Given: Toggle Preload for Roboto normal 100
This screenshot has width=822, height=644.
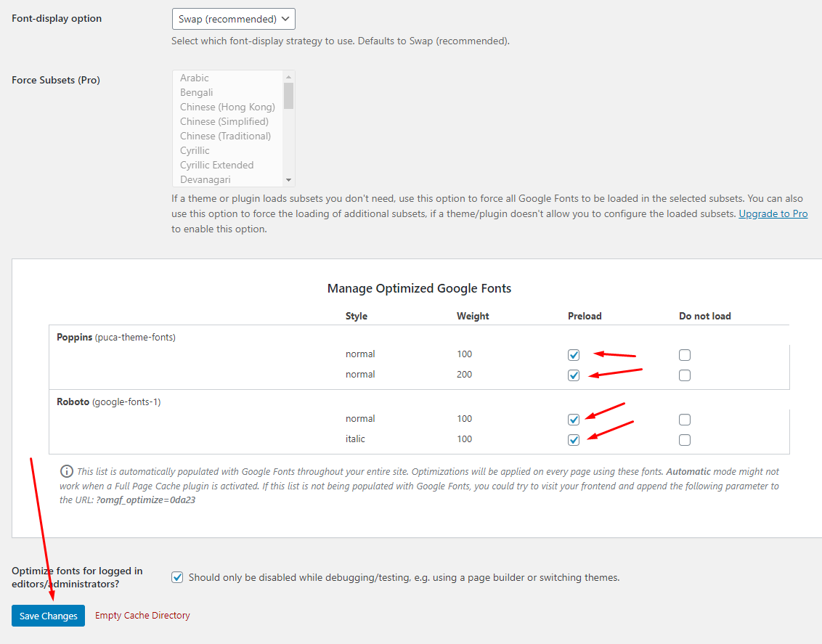Looking at the screenshot, I should tap(574, 419).
